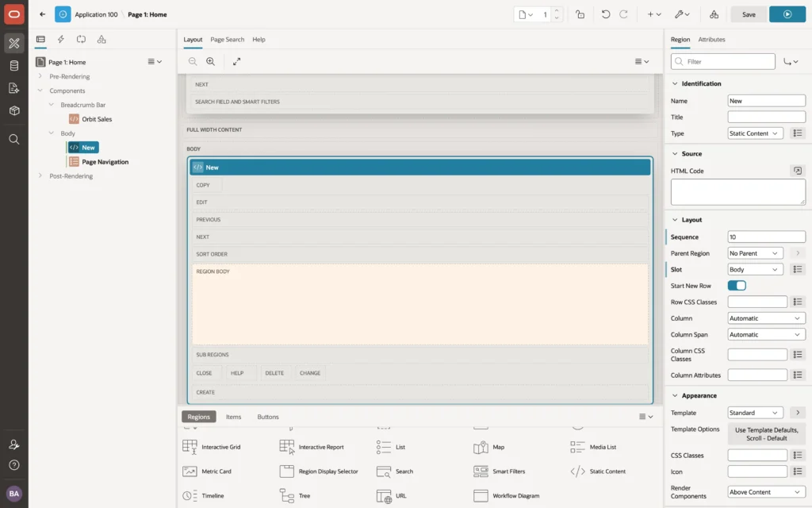Click the Sequence input field

[x=767, y=237]
